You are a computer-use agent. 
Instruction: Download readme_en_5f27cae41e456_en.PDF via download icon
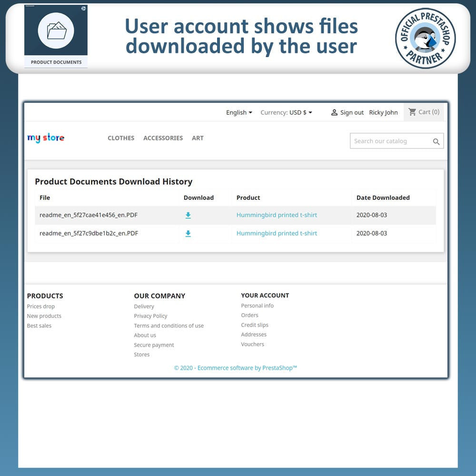[x=188, y=215]
